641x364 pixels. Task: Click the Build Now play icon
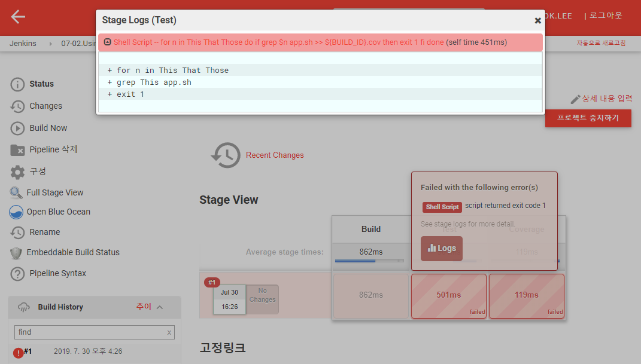coord(18,129)
